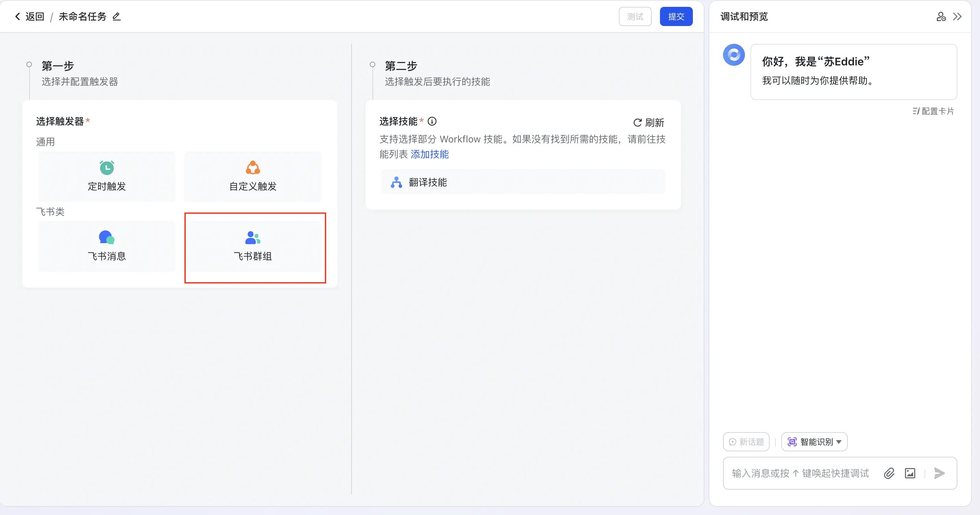Open the 添加技能 link
980x515 pixels.
tap(429, 154)
